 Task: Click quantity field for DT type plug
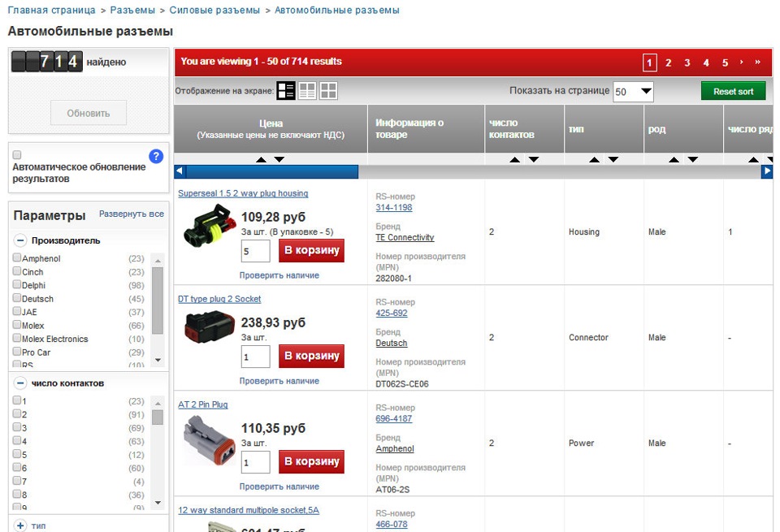(256, 357)
